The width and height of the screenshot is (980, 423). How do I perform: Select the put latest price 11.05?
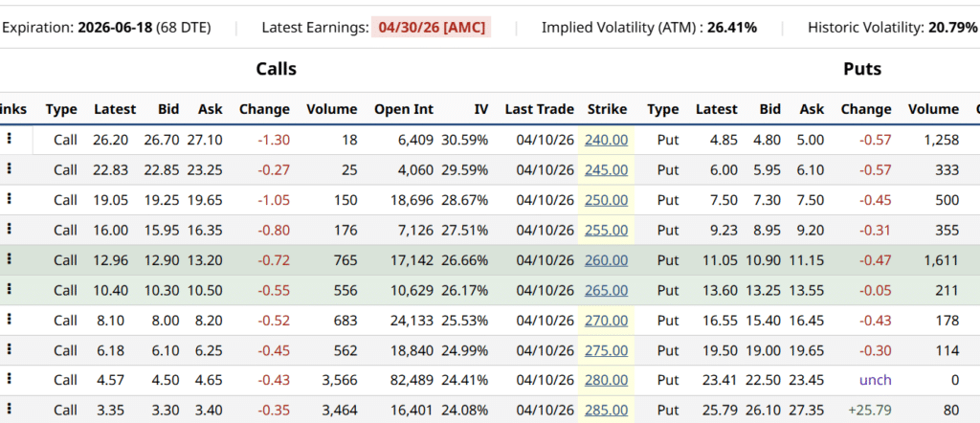click(721, 259)
